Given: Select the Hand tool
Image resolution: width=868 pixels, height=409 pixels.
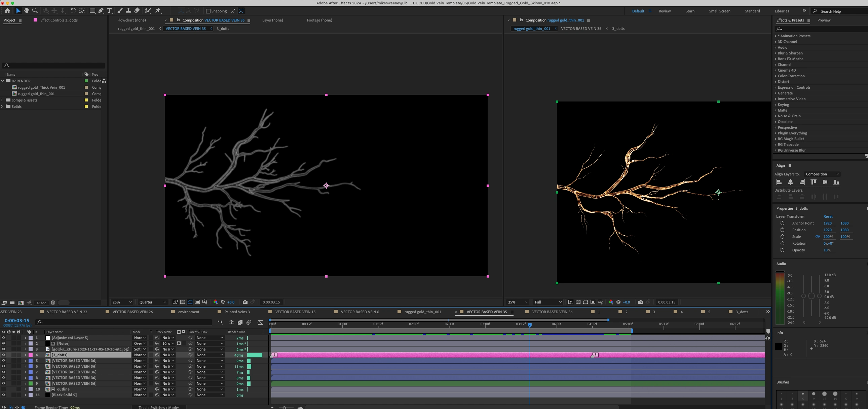Looking at the screenshot, I should coord(26,11).
